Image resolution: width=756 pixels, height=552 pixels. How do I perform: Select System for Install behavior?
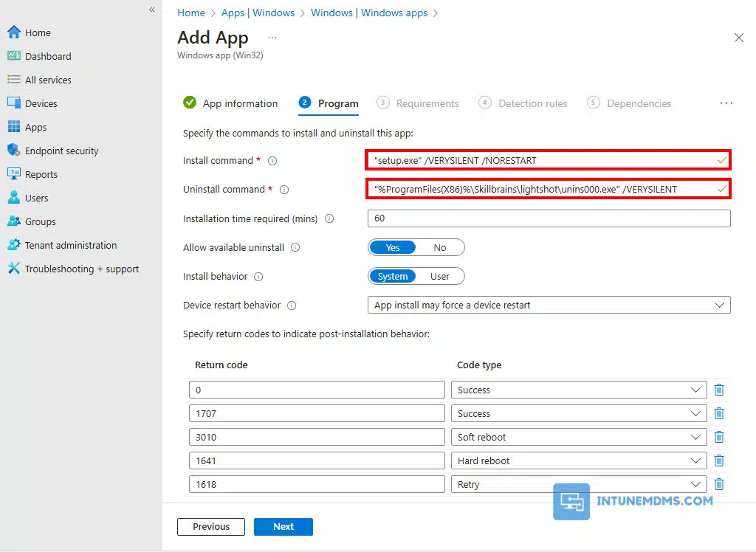(x=393, y=276)
